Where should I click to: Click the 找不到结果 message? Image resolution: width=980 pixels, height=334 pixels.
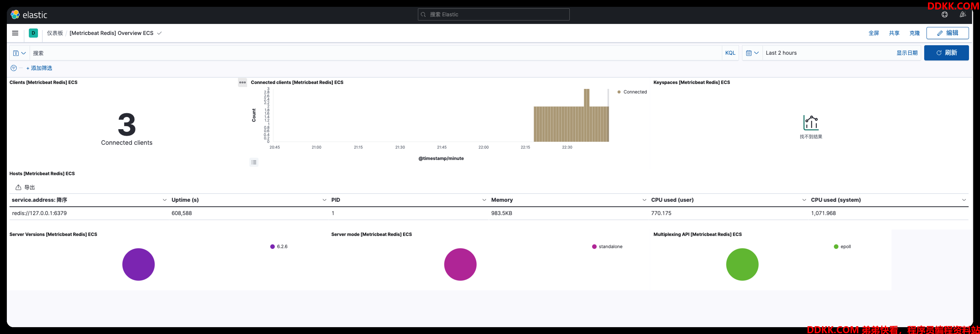(811, 137)
